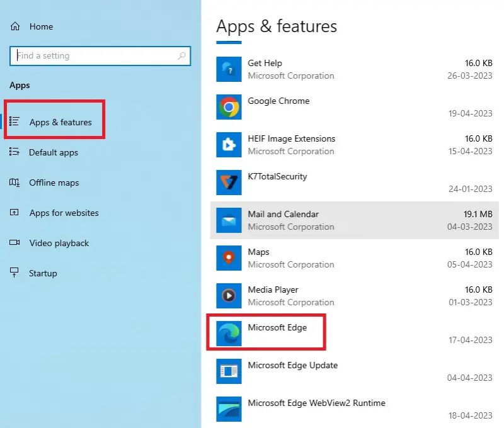This screenshot has height=428, width=504.
Task: Go to Apps for websites
Action: [x=64, y=213]
